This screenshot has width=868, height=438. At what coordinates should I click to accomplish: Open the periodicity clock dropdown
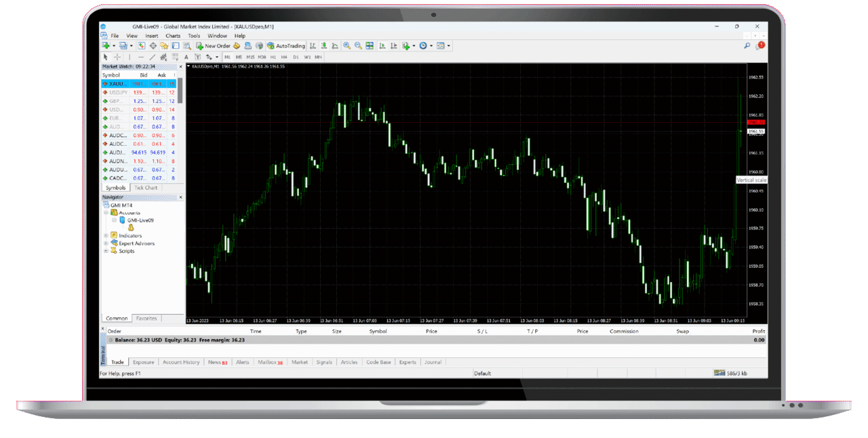click(x=425, y=46)
